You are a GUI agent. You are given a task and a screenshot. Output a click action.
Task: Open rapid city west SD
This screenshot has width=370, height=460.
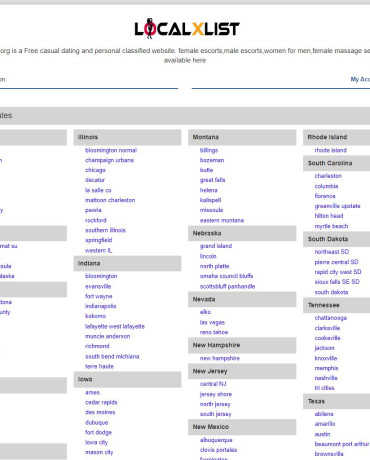[x=338, y=272]
